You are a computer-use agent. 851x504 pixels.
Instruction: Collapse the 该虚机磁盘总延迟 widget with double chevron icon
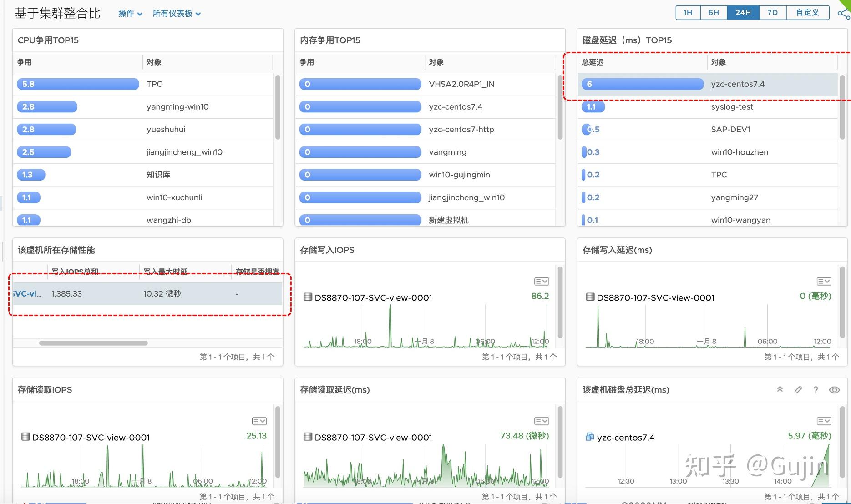tap(780, 390)
